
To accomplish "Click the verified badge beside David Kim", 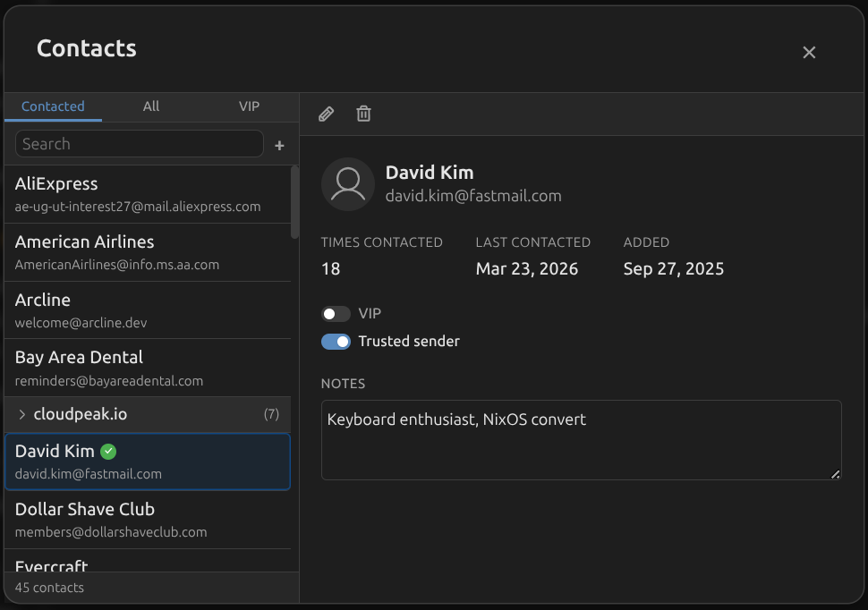I will tap(108, 452).
